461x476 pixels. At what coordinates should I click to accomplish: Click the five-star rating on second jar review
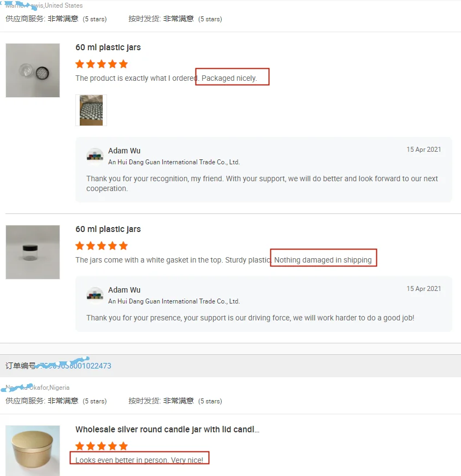click(x=102, y=246)
